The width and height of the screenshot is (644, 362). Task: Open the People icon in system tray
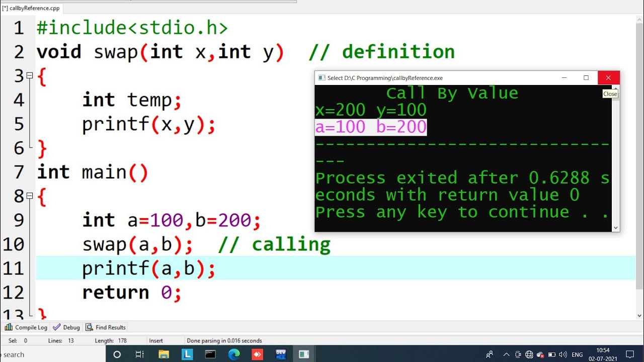coord(490,354)
